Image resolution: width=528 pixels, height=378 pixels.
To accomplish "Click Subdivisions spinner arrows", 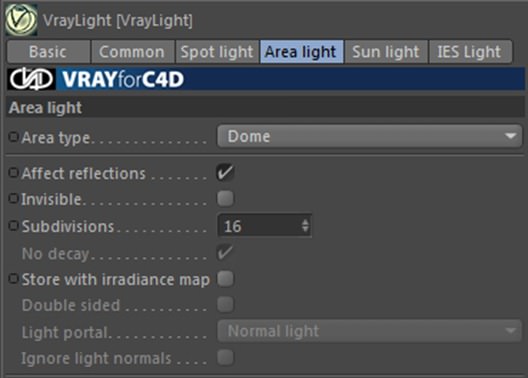I will pos(305,226).
